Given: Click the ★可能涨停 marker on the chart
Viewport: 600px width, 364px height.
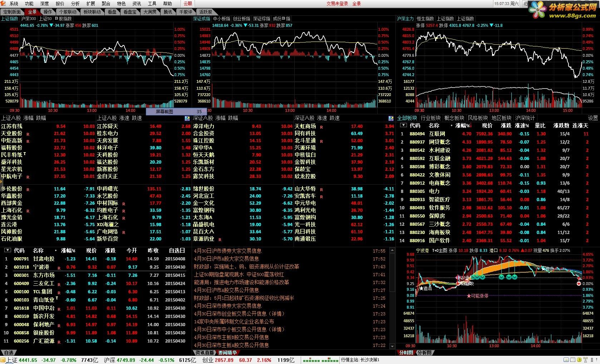Looking at the screenshot, I should [477, 296].
